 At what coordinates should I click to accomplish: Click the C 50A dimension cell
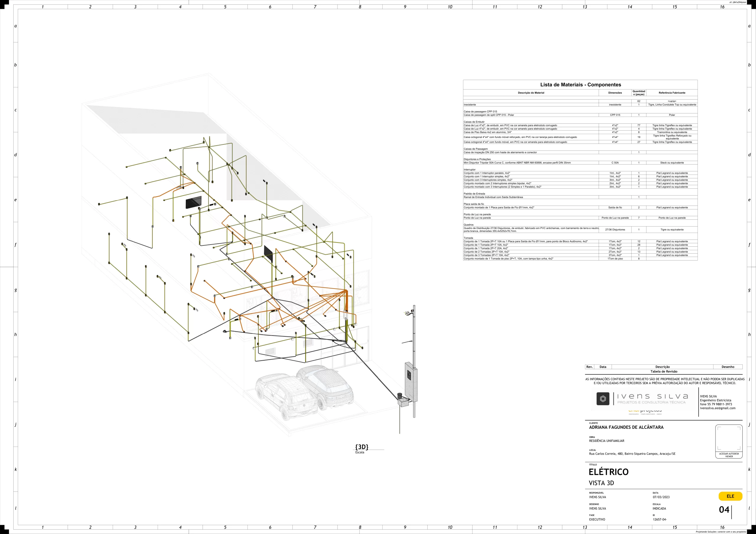point(615,163)
